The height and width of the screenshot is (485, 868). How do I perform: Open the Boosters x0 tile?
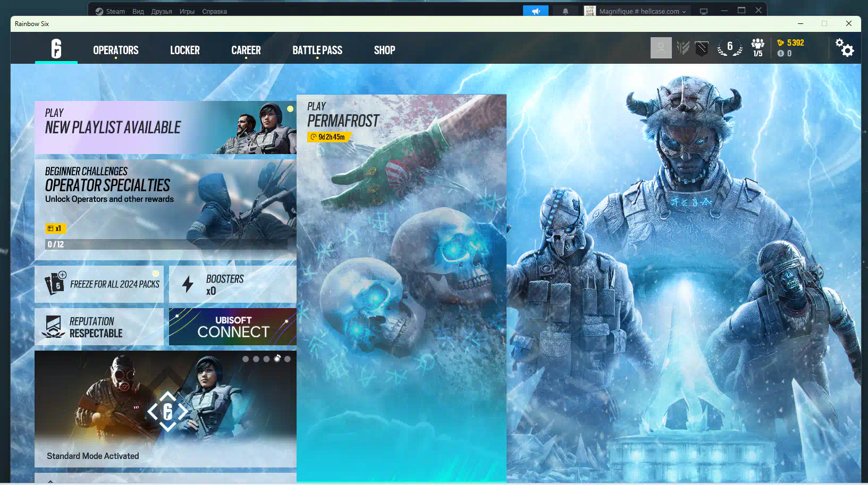[x=232, y=284]
